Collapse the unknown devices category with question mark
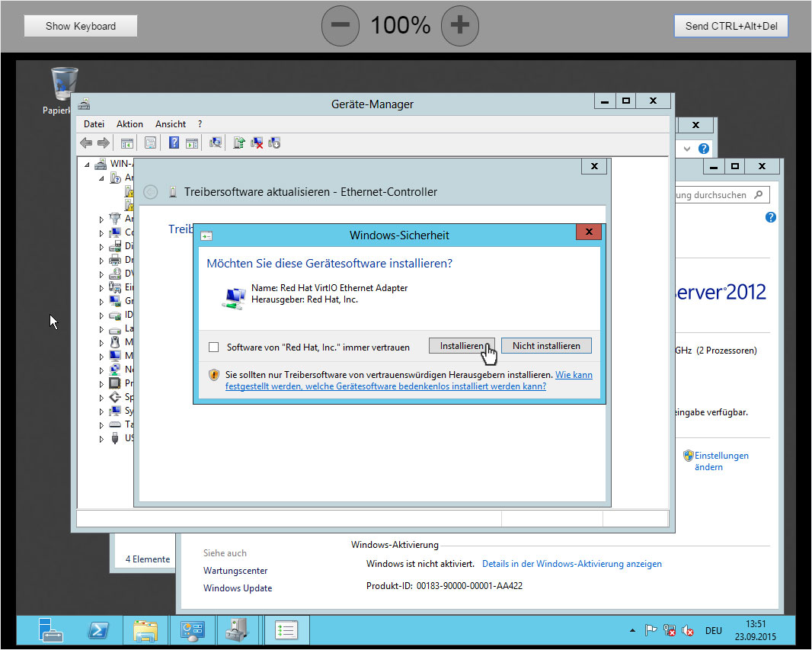The height and width of the screenshot is (650, 812). tap(101, 178)
